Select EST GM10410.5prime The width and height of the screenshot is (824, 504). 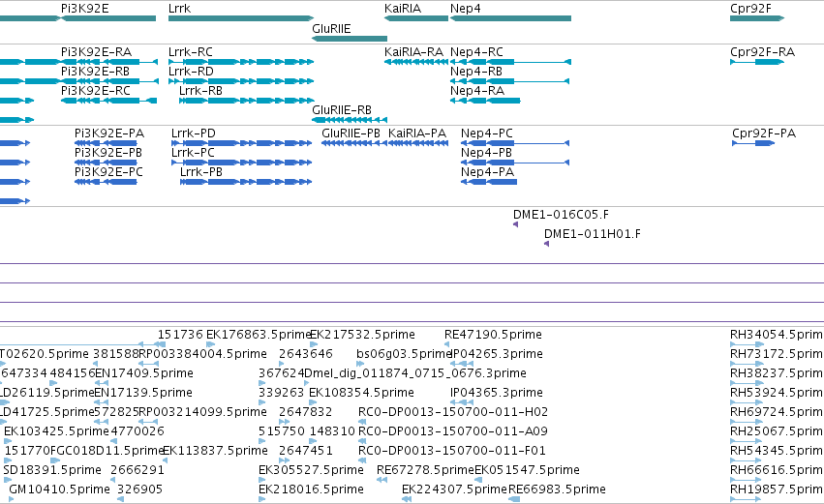(x=59, y=489)
